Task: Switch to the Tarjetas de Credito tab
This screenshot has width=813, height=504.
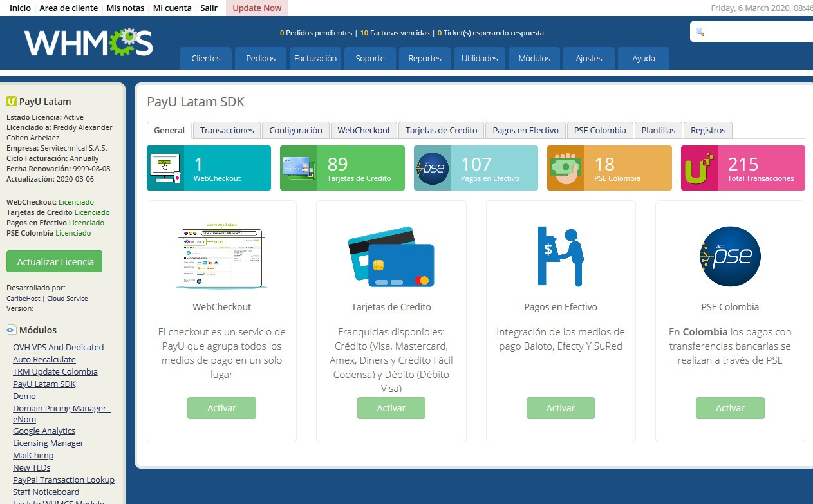Action: point(442,130)
